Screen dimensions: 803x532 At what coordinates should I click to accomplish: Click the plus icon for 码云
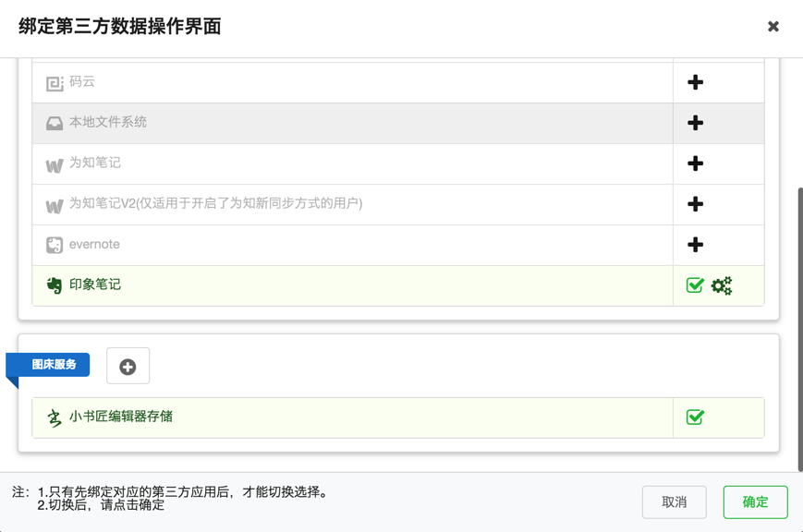696,82
